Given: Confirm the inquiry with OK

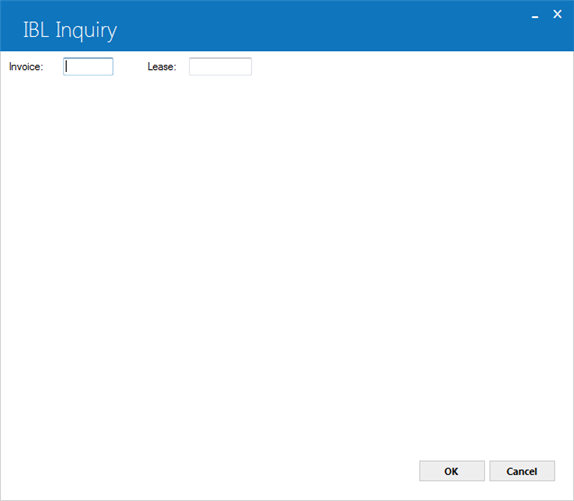Looking at the screenshot, I should pyautogui.click(x=452, y=471).
